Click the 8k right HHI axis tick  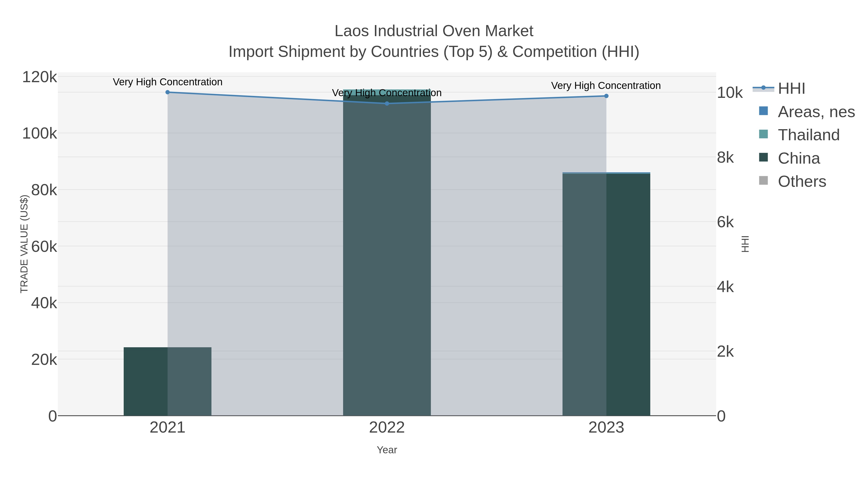click(x=726, y=158)
